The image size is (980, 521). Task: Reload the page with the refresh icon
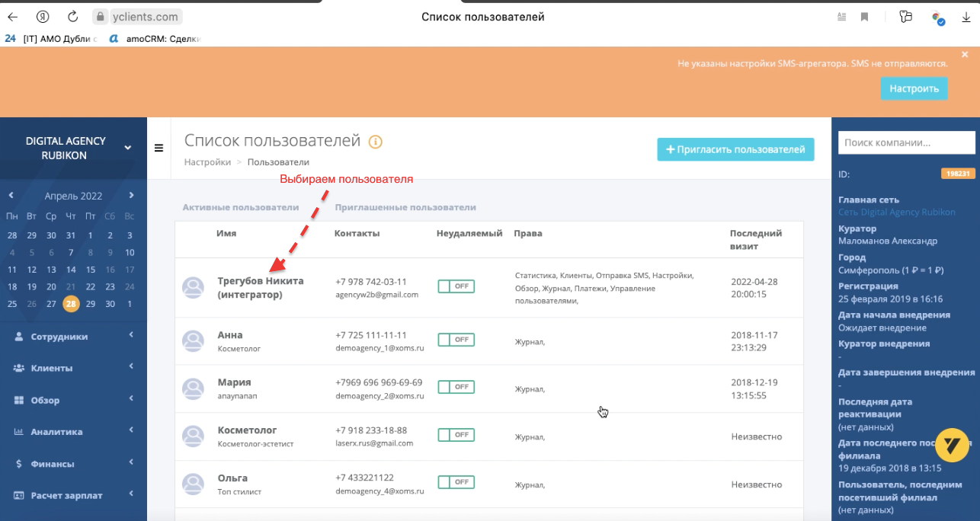[x=73, y=17]
